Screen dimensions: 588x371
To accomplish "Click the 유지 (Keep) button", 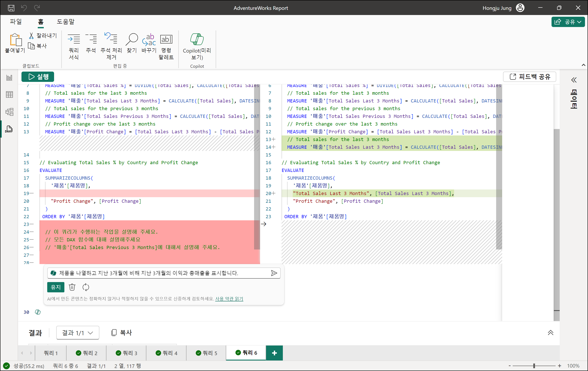I will point(56,287).
